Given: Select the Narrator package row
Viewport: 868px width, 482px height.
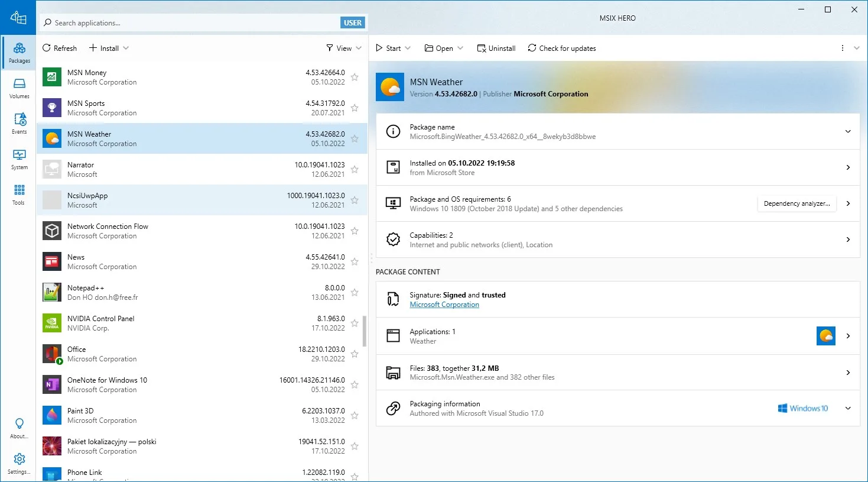Looking at the screenshot, I should click(202, 169).
